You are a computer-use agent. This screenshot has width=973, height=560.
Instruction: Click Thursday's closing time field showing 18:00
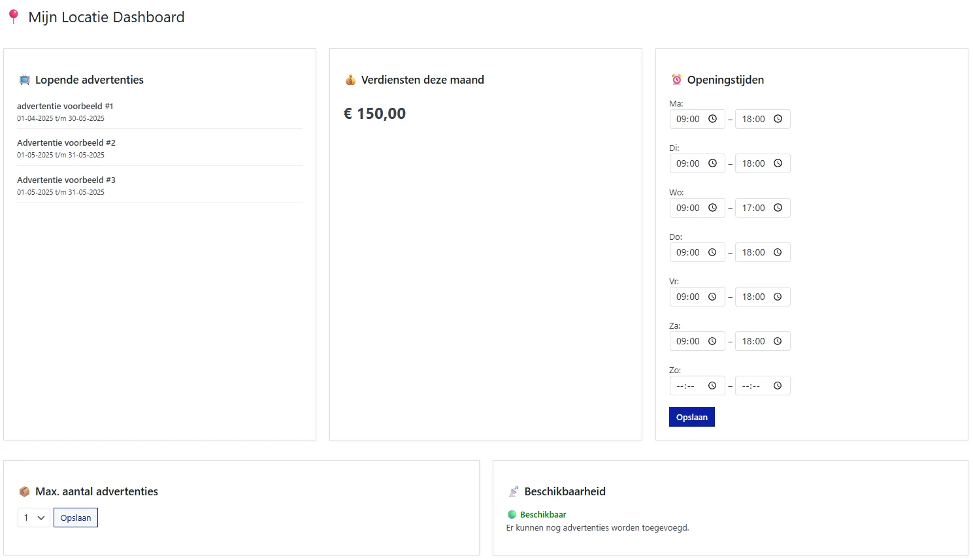754,252
